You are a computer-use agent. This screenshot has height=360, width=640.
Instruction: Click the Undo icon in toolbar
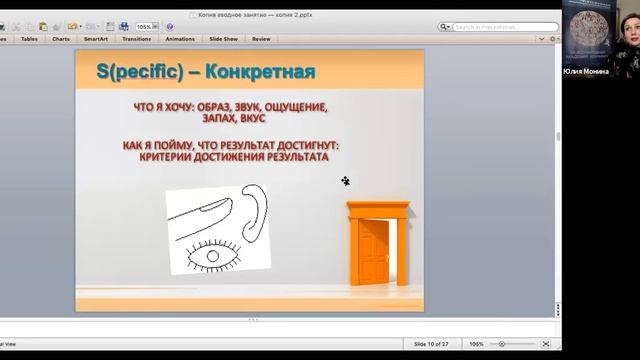(x=72, y=27)
